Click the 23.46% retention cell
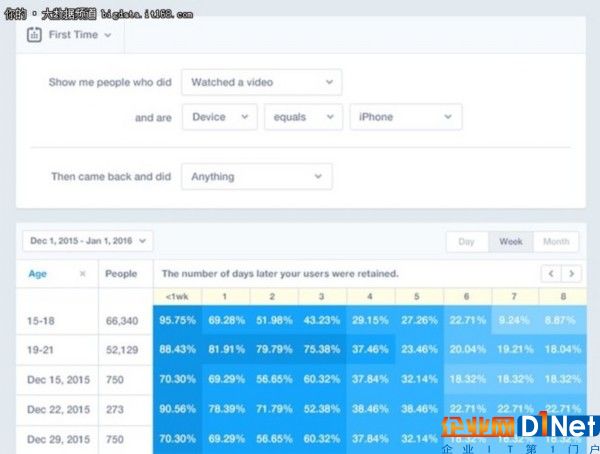The image size is (600, 454). (x=419, y=349)
